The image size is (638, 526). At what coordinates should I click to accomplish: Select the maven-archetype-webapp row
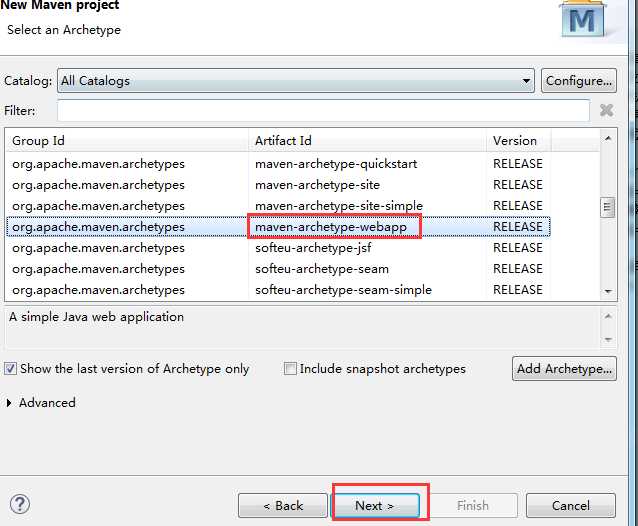pos(279,227)
